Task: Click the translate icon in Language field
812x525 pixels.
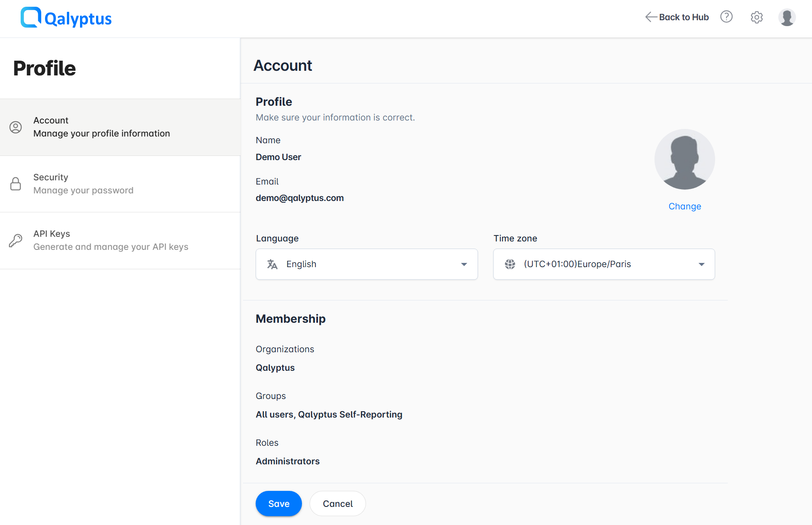Action: 272,264
